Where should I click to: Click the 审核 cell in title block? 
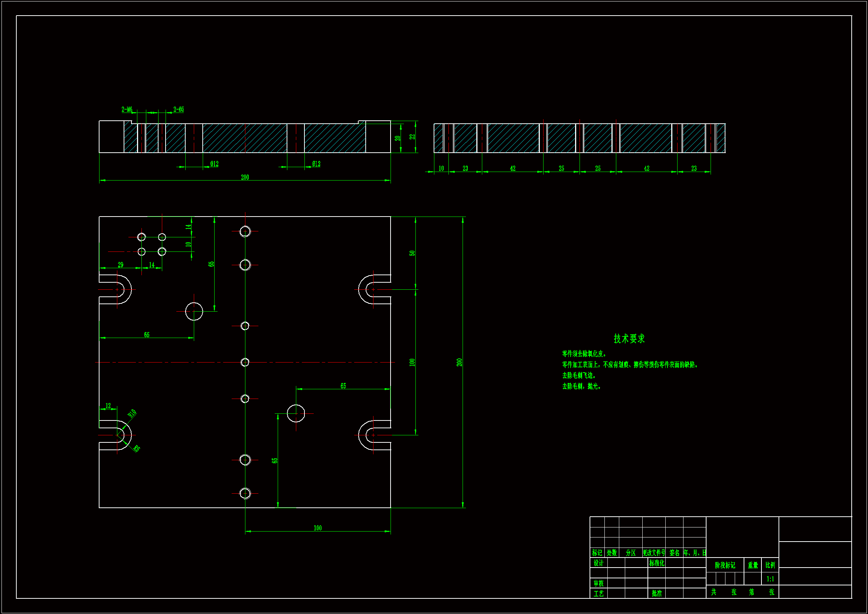[598, 584]
